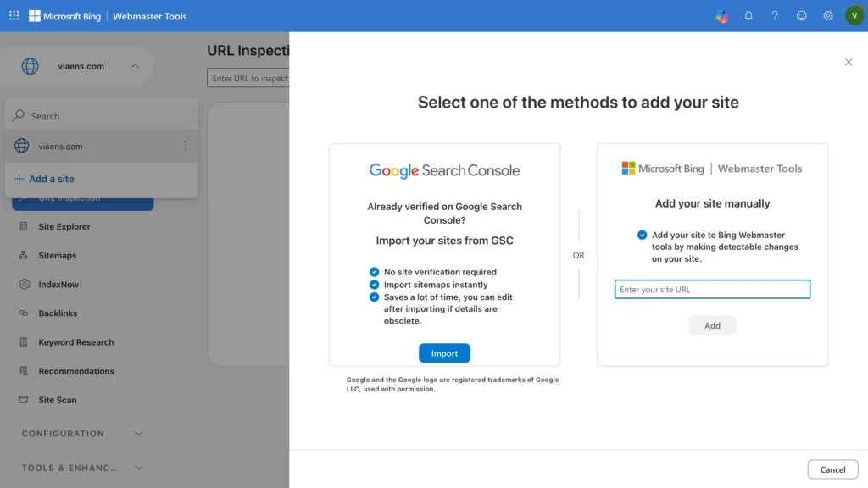Open the user account avatar V
The width and height of the screenshot is (868, 488).
[854, 16]
